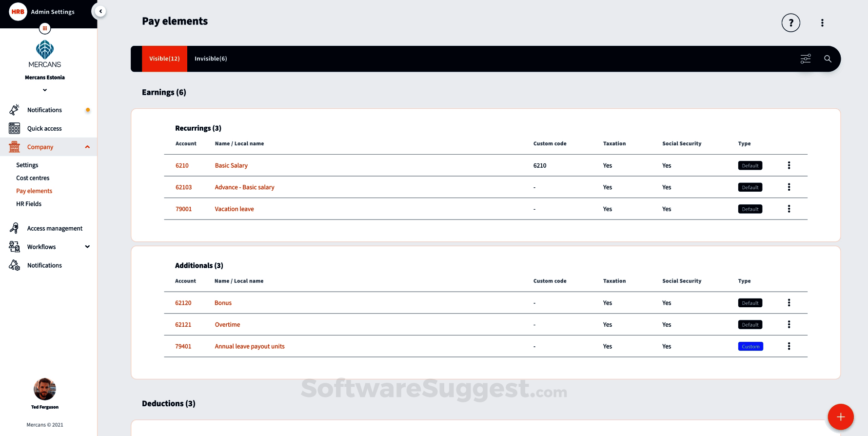Image resolution: width=868 pixels, height=436 pixels.
Task: Click the Custom type badge
Action: (x=750, y=347)
